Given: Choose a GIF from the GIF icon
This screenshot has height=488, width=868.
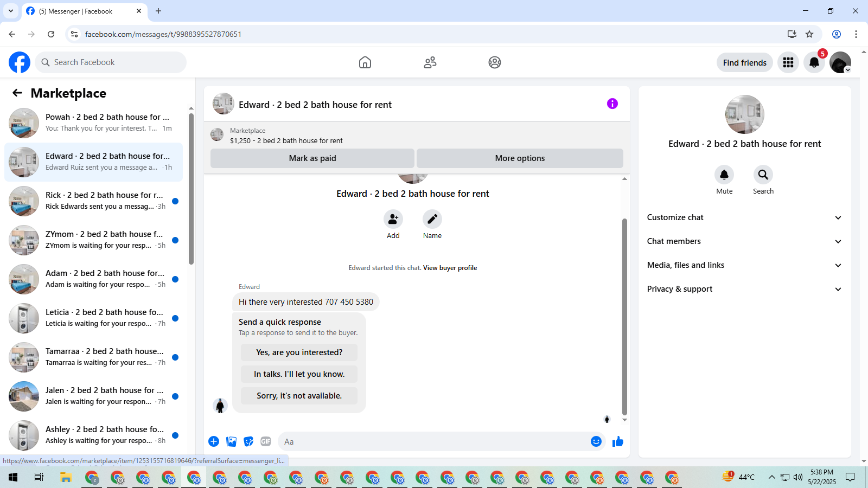Looking at the screenshot, I should [x=266, y=441].
